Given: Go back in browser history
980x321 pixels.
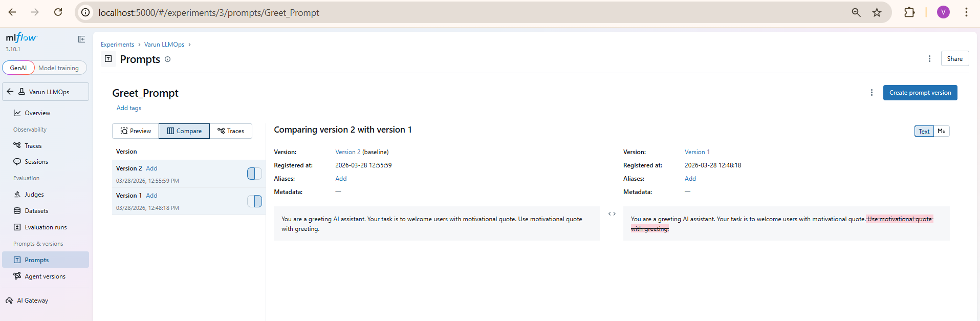Looking at the screenshot, I should 12,12.
